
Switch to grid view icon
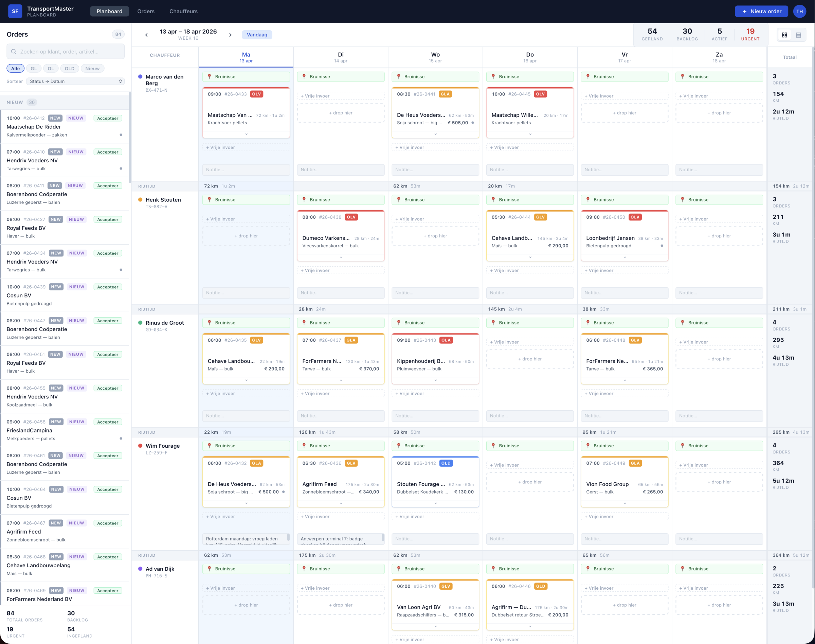[784, 35]
